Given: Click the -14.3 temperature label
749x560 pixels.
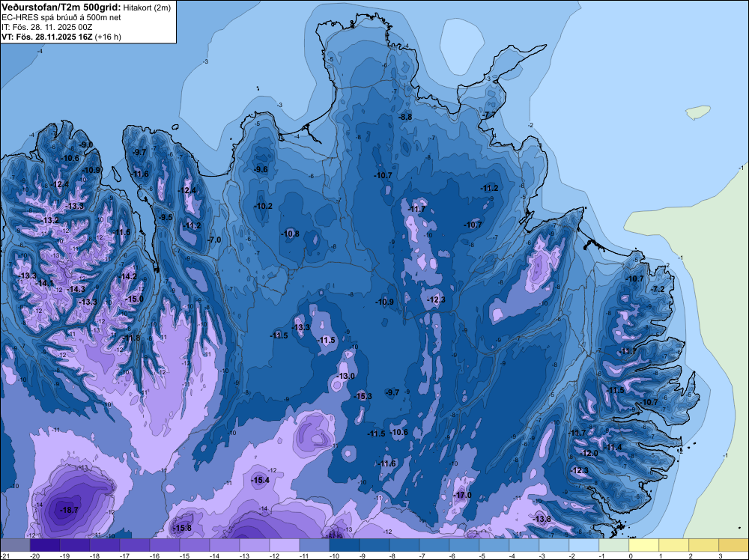Looking at the screenshot, I should 76,289.
